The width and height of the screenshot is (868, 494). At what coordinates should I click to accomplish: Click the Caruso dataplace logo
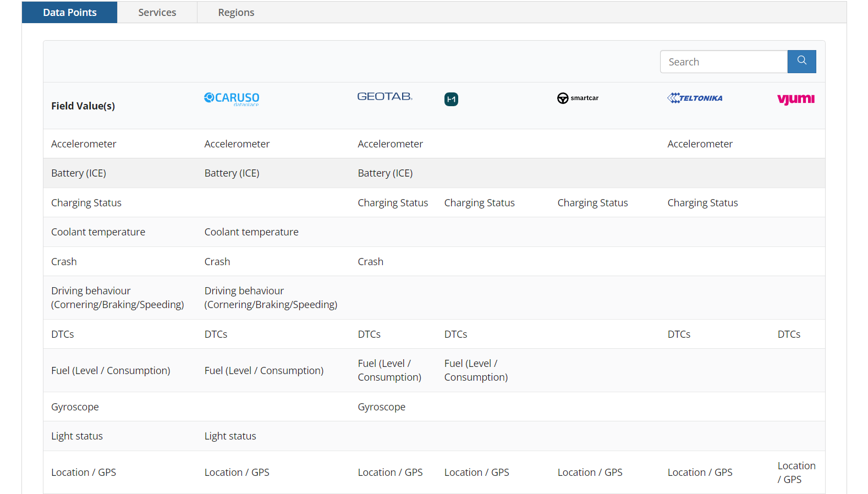coord(232,98)
